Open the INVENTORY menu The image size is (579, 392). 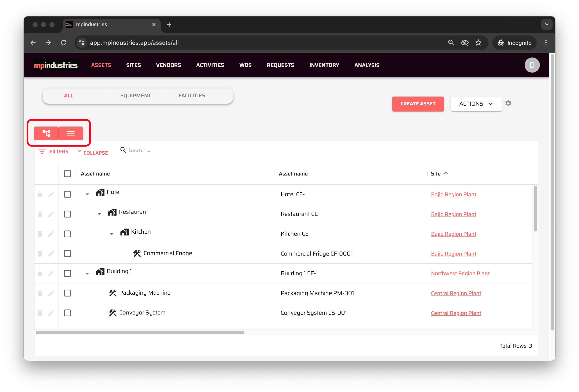tap(324, 65)
